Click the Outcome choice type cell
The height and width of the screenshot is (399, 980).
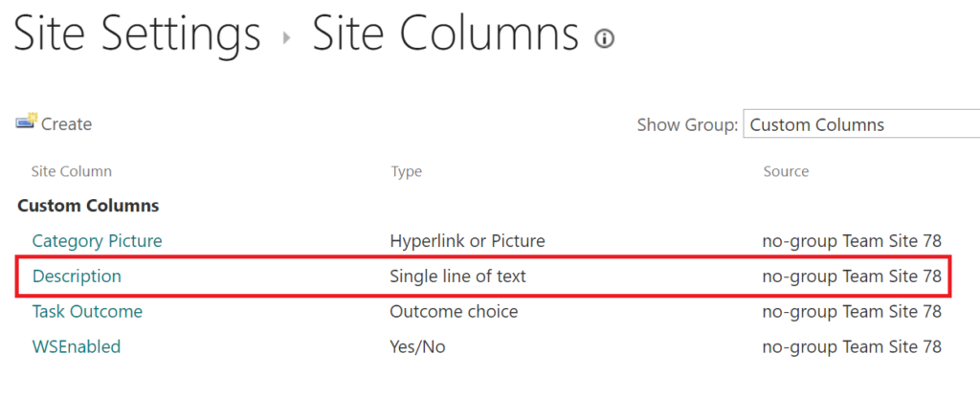[454, 311]
